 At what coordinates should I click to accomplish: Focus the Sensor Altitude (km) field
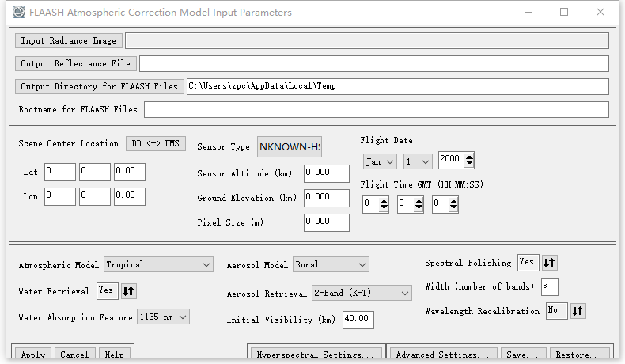point(327,173)
